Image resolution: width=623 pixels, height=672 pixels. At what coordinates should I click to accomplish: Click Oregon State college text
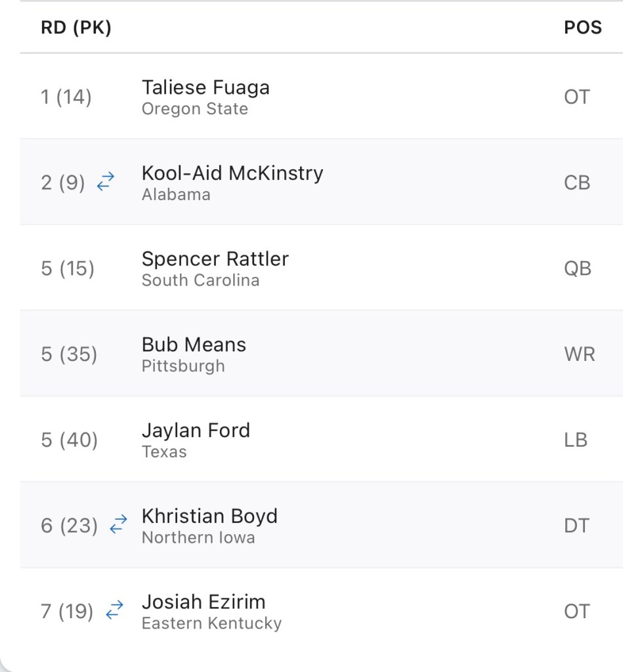coord(194,109)
